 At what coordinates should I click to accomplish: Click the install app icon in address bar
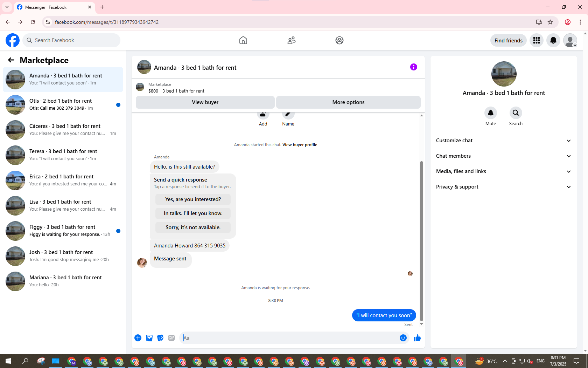(539, 22)
